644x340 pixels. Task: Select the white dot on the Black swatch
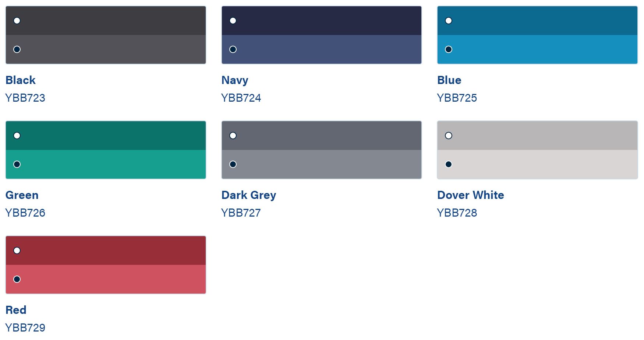(x=17, y=21)
